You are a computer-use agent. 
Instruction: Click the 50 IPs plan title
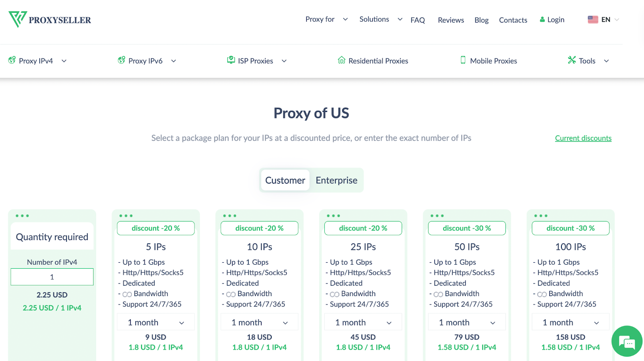point(467,247)
